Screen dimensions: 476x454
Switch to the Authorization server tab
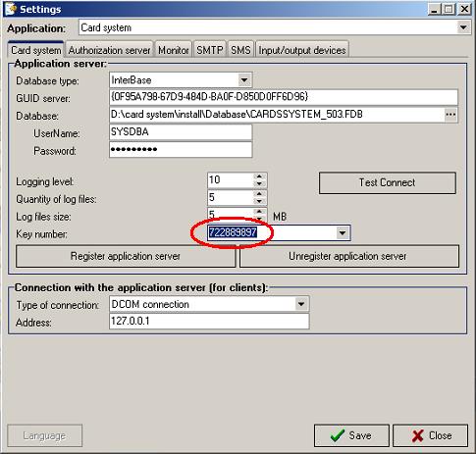[x=109, y=50]
